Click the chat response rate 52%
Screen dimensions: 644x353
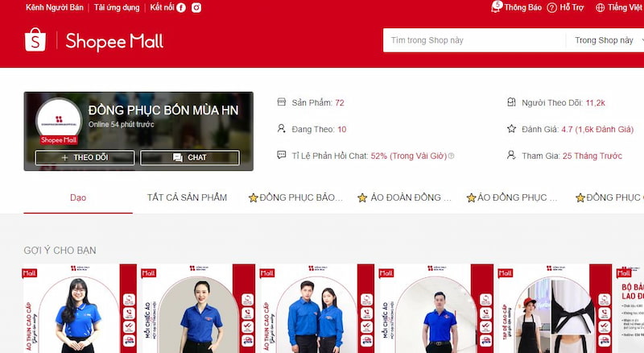tap(409, 156)
